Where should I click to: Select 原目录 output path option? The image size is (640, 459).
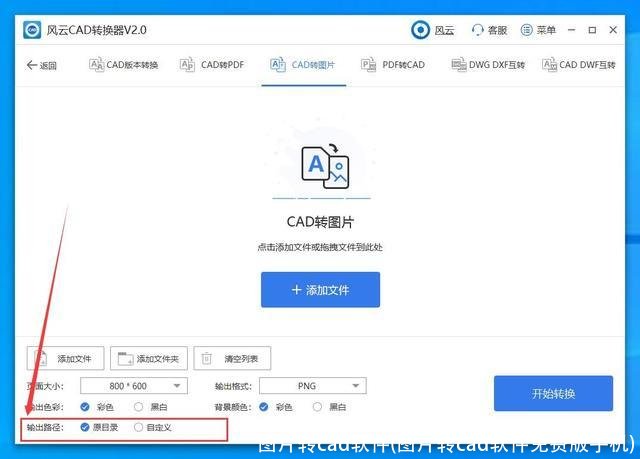coord(85,427)
